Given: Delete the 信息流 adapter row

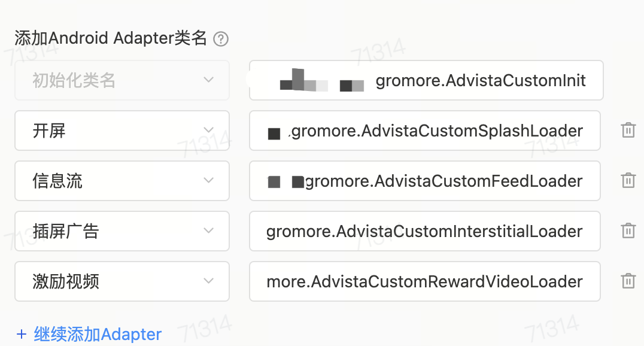Looking at the screenshot, I should click(628, 181).
